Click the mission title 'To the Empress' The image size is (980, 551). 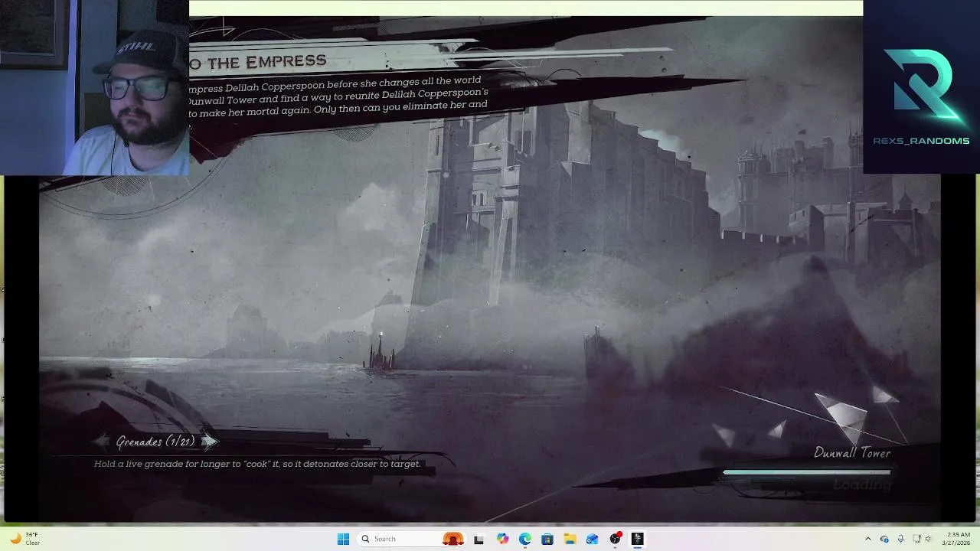258,62
